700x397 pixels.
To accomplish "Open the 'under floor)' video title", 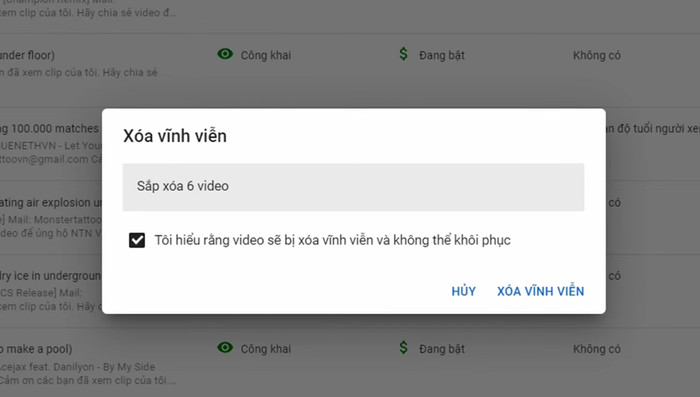I will tap(27, 55).
